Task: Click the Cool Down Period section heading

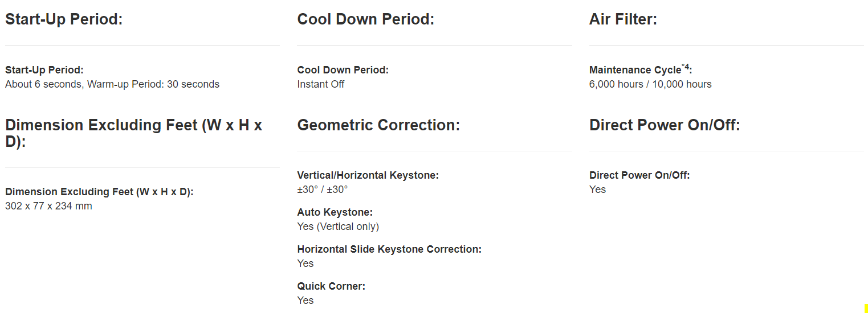Action: [x=365, y=19]
